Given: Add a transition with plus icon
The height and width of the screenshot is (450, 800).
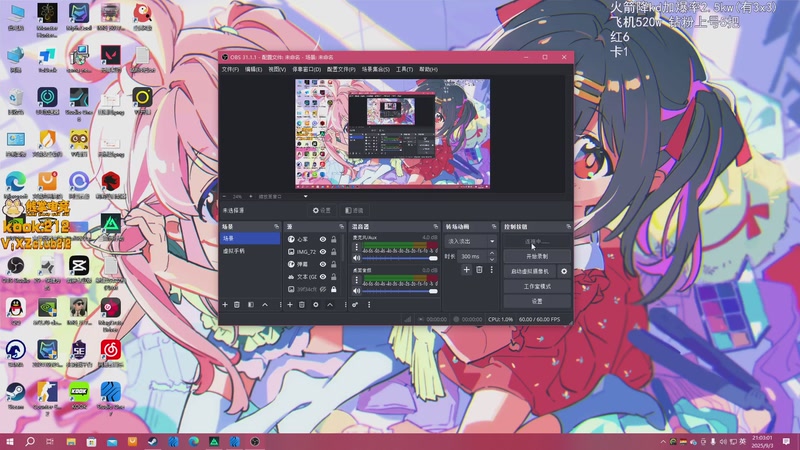Looking at the screenshot, I should 466,269.
